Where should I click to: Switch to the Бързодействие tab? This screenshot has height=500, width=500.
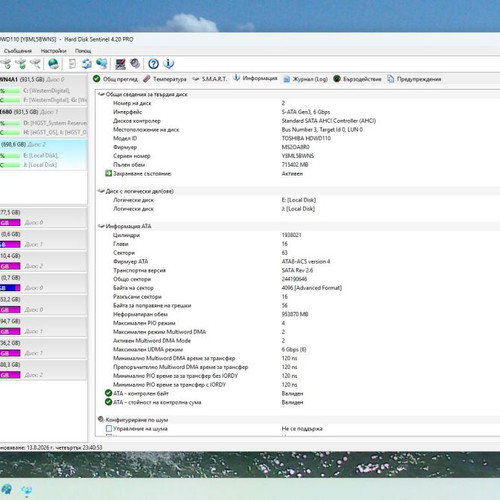pyautogui.click(x=357, y=79)
